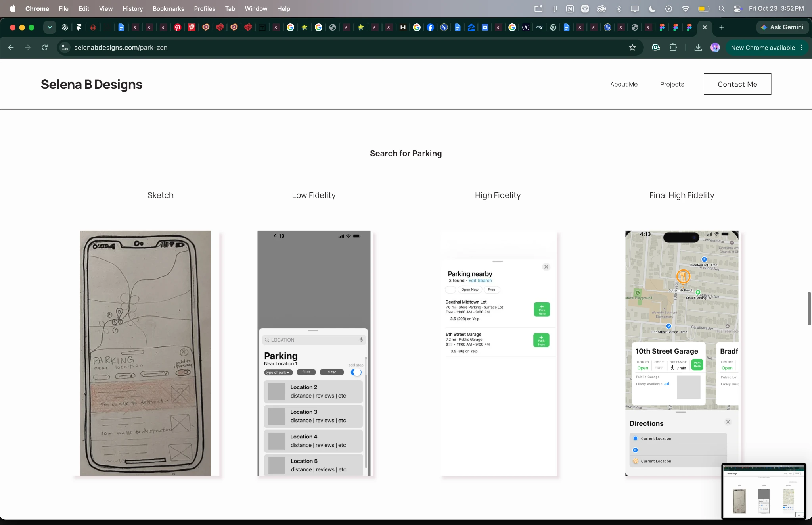Switch to the Facebook tab

click(x=430, y=27)
